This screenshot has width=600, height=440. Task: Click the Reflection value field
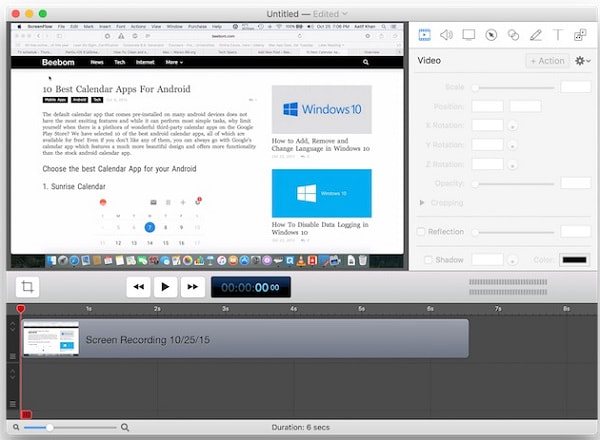575,231
